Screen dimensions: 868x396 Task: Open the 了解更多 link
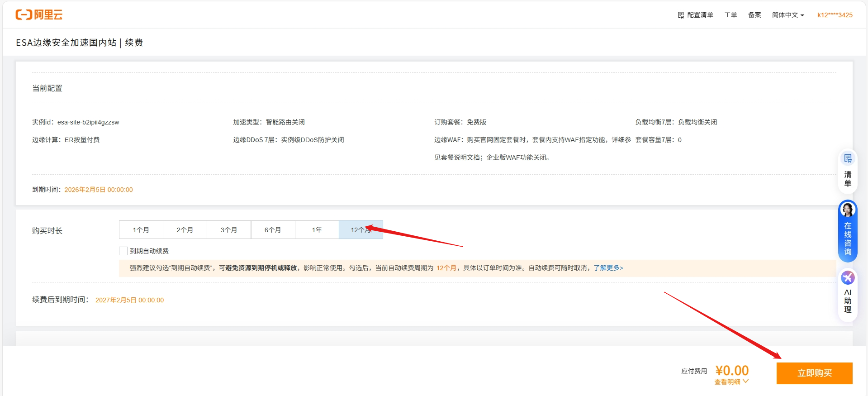tap(608, 268)
